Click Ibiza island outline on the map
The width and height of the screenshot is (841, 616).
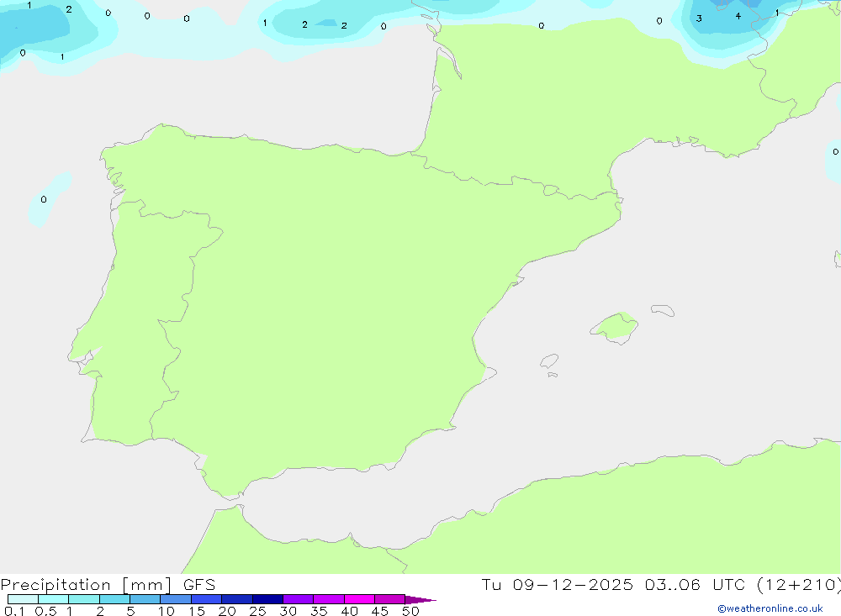(549, 361)
